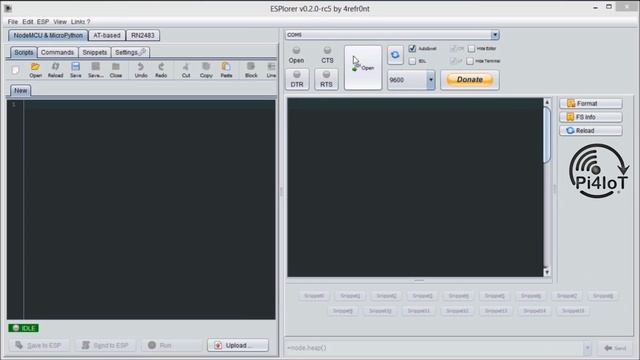This screenshot has width=640, height=360.
Task: Click the terminal scrollbar up arrow
Action: (x=547, y=102)
